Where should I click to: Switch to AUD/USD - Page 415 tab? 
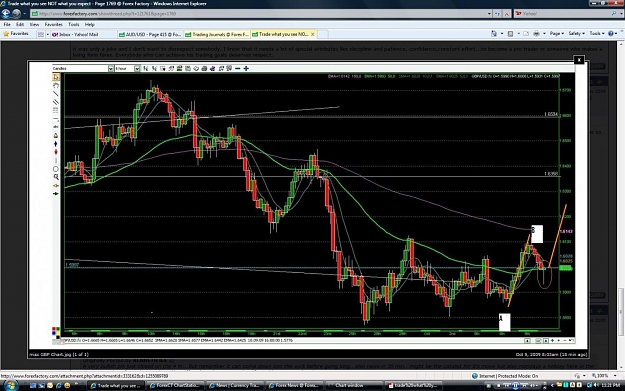(150, 34)
